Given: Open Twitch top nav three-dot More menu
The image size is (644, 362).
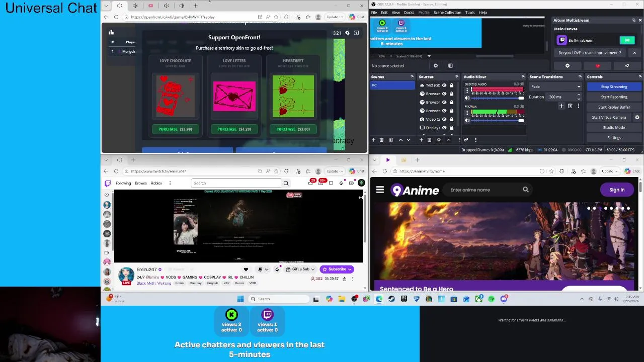Looking at the screenshot, I should 170,183.
